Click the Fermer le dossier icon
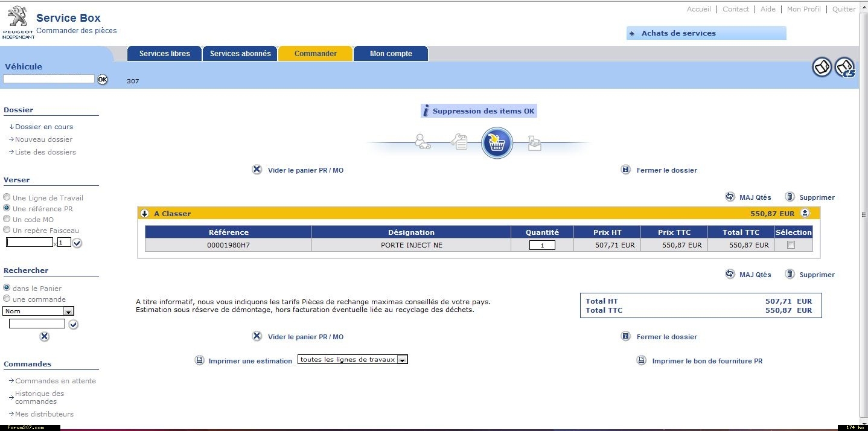Viewport: 868px width, 431px height. click(x=626, y=170)
